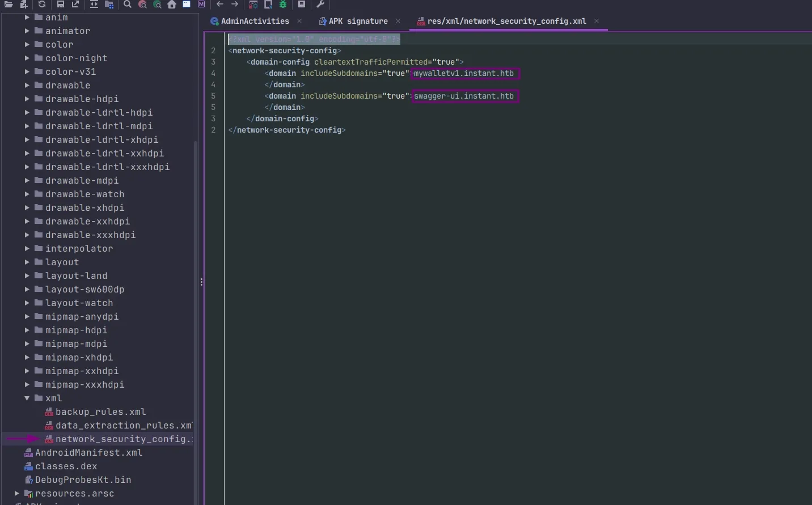
Task: Click the Export project icon
Action: point(75,4)
